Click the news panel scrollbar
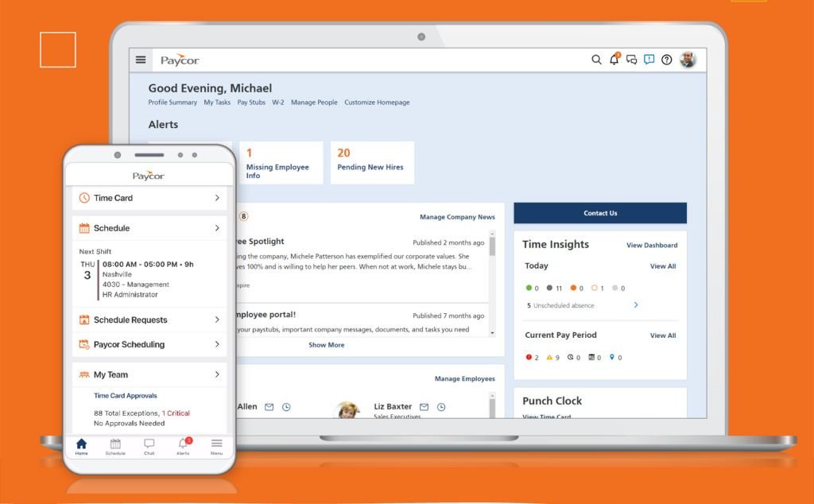The width and height of the screenshot is (814, 504). [492, 246]
